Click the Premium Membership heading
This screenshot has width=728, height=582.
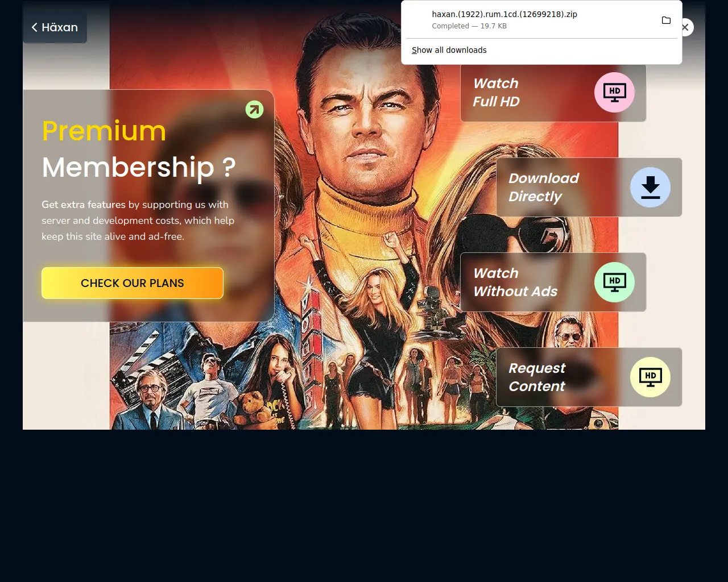(x=139, y=149)
